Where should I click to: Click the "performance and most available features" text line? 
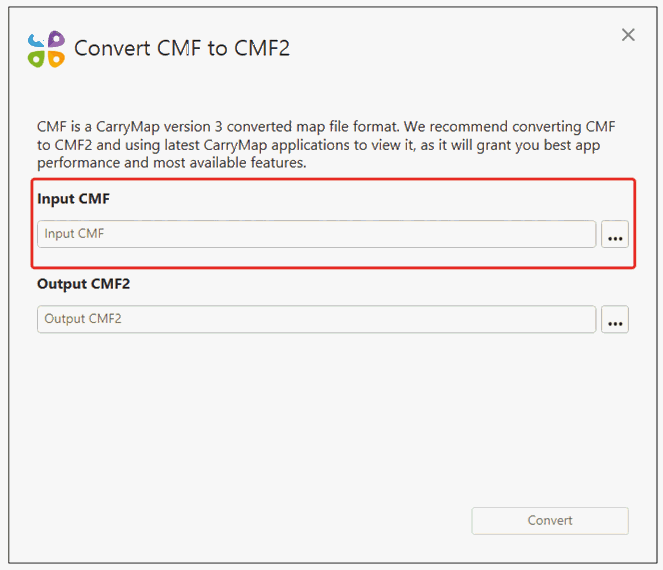click(x=171, y=163)
